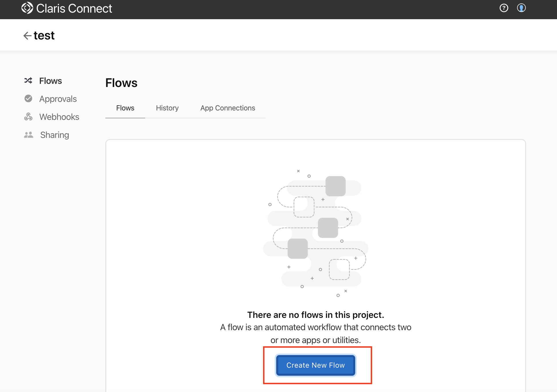Click the large Flows page heading
The image size is (557, 392).
pyautogui.click(x=121, y=83)
